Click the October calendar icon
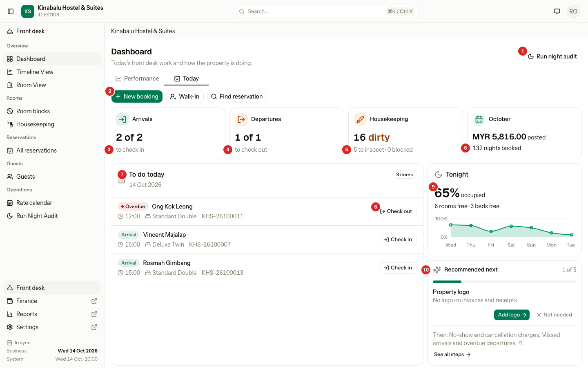Viewport: 588px width, 368px height. (479, 119)
